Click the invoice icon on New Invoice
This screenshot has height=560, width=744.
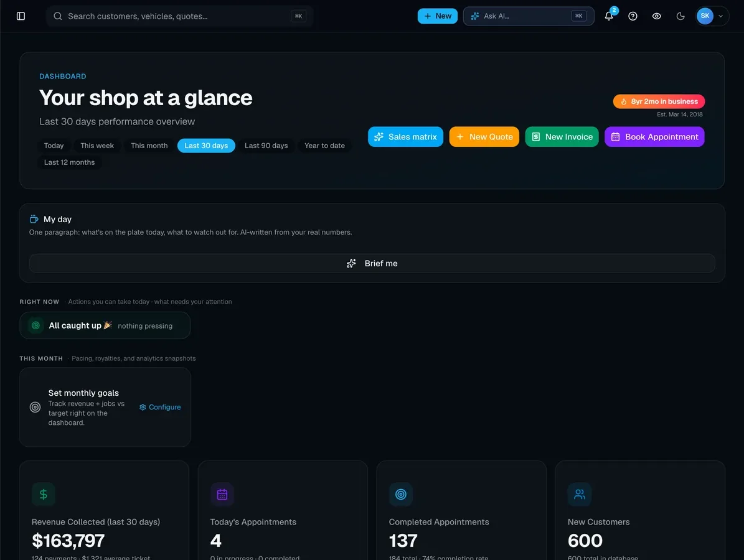(x=535, y=136)
